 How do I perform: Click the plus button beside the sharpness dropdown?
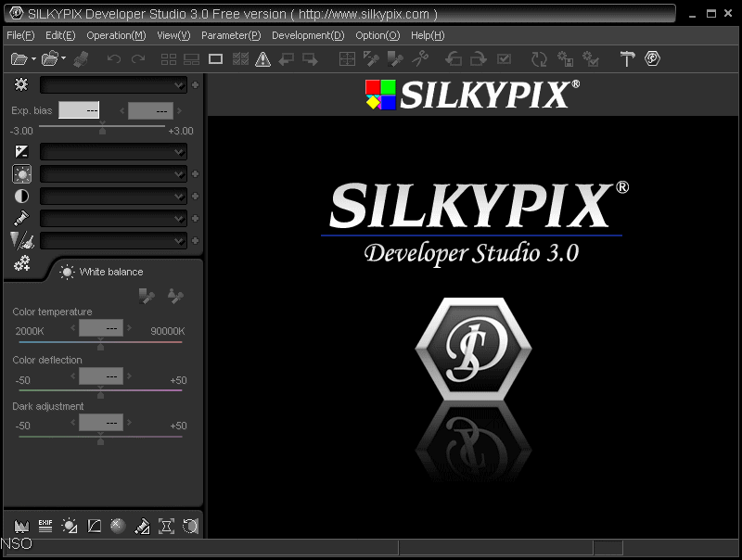pos(195,241)
